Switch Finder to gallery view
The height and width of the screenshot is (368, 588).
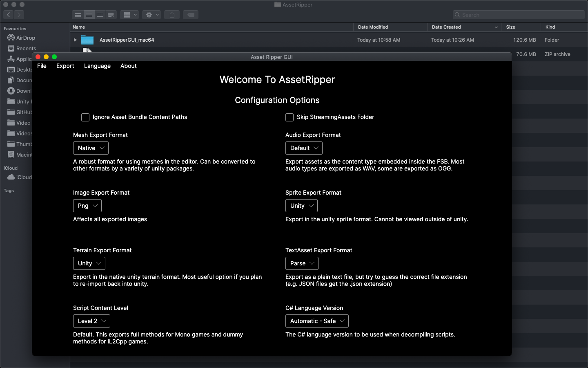pos(111,15)
